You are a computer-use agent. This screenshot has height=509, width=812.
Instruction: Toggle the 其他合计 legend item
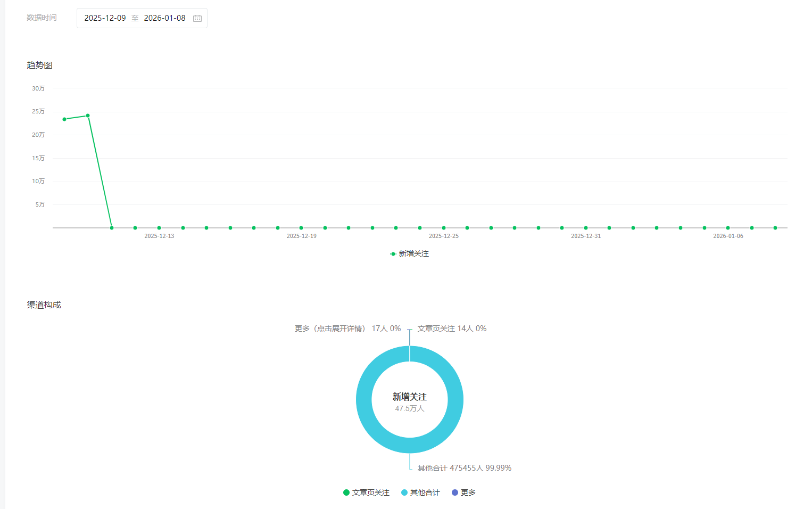click(x=420, y=492)
